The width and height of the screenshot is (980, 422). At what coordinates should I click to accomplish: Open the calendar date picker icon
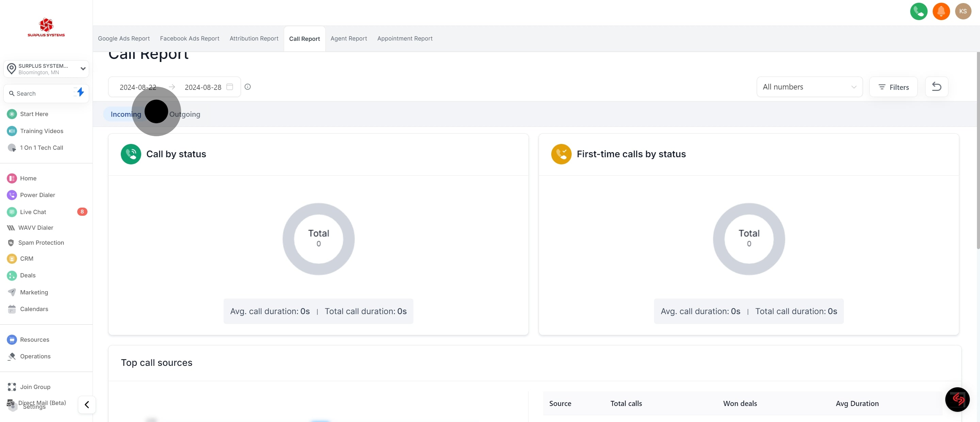(230, 87)
